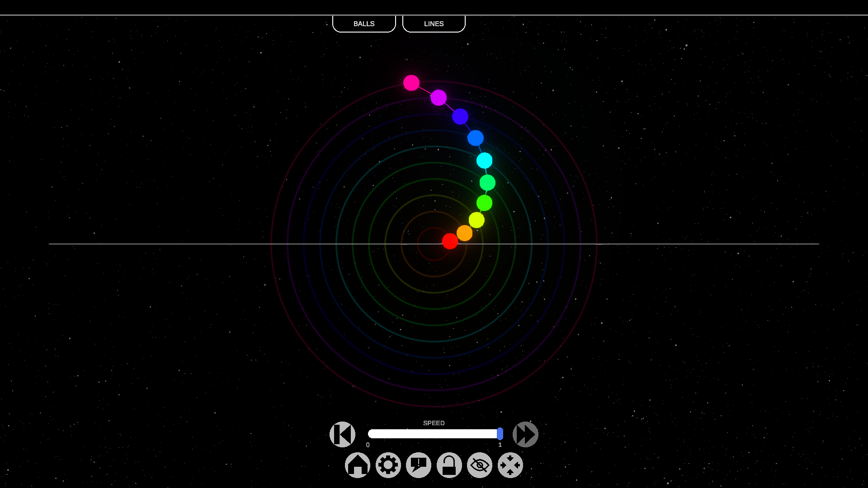Open the BALLS dropdown panel
Image resolution: width=868 pixels, height=488 pixels.
coord(364,23)
